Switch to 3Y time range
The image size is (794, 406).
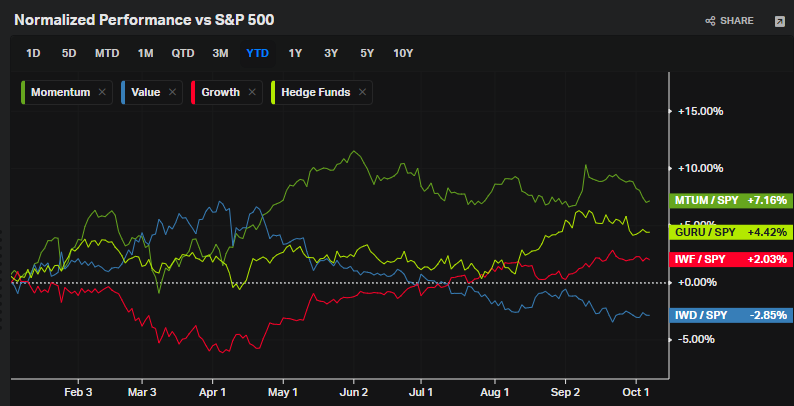point(331,53)
